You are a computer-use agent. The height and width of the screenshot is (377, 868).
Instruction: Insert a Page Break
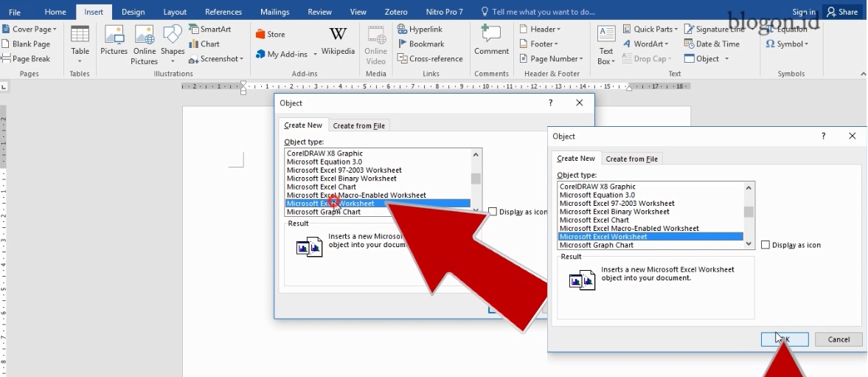[x=26, y=59]
